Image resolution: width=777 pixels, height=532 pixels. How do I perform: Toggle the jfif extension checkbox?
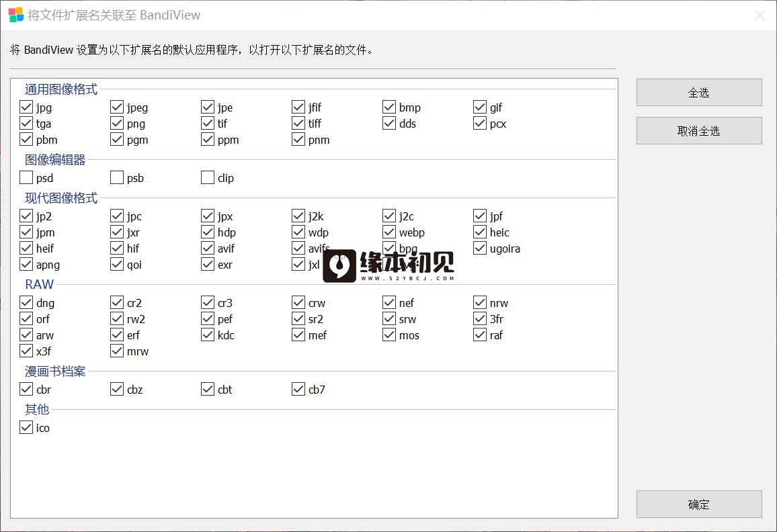(x=298, y=107)
